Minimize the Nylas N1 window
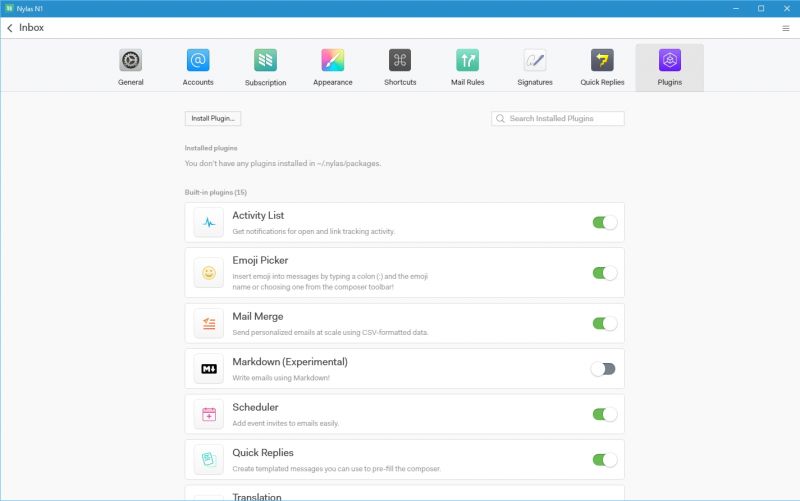 (x=736, y=8)
